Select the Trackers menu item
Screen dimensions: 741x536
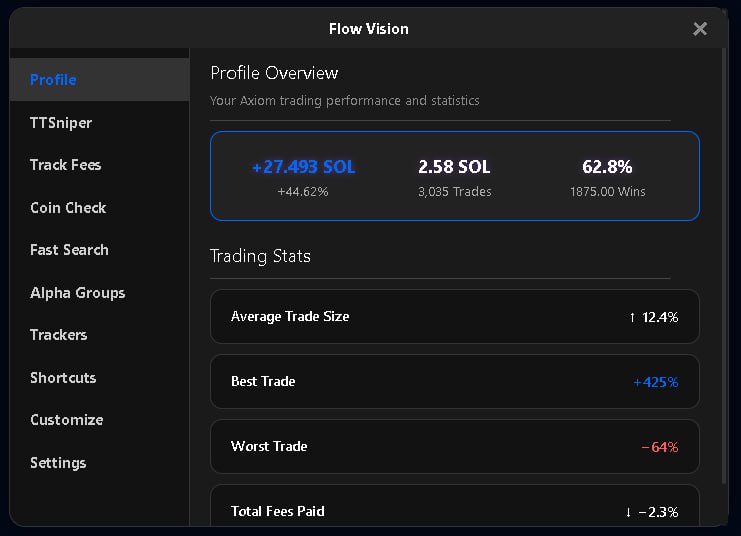tap(58, 335)
